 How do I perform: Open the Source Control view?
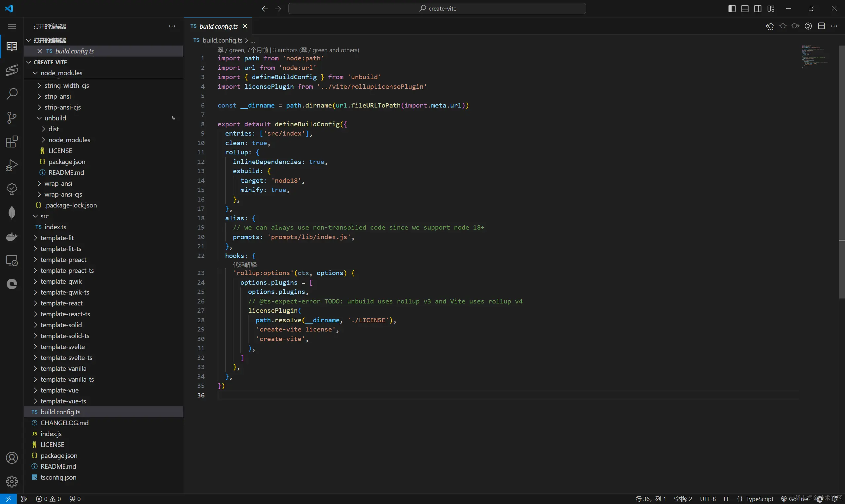point(12,117)
